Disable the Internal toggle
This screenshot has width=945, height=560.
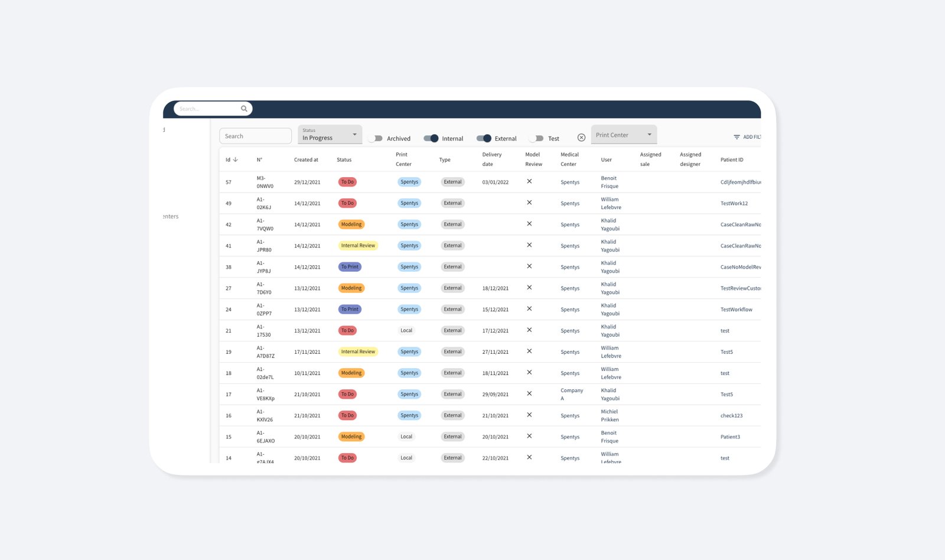pyautogui.click(x=431, y=138)
